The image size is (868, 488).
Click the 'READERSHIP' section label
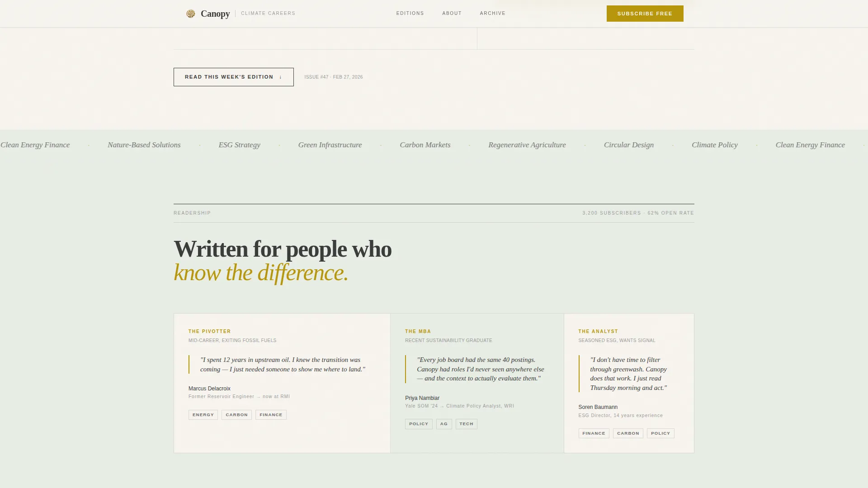[x=192, y=213]
